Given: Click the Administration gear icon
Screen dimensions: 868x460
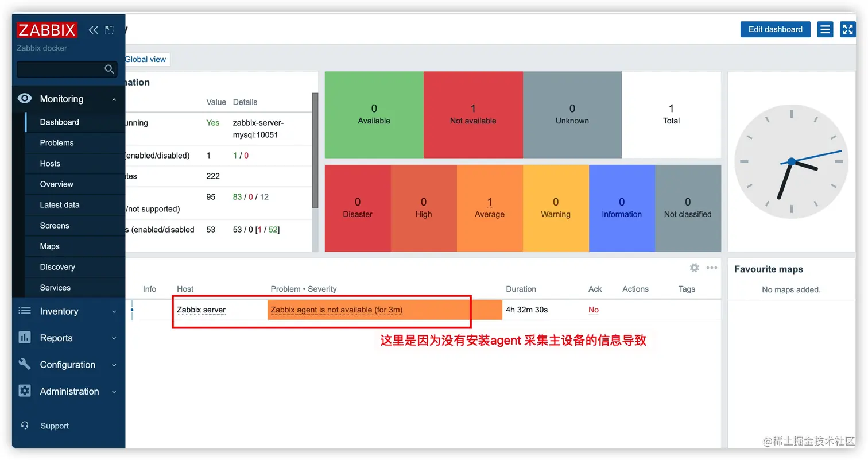Looking at the screenshot, I should 25,391.
